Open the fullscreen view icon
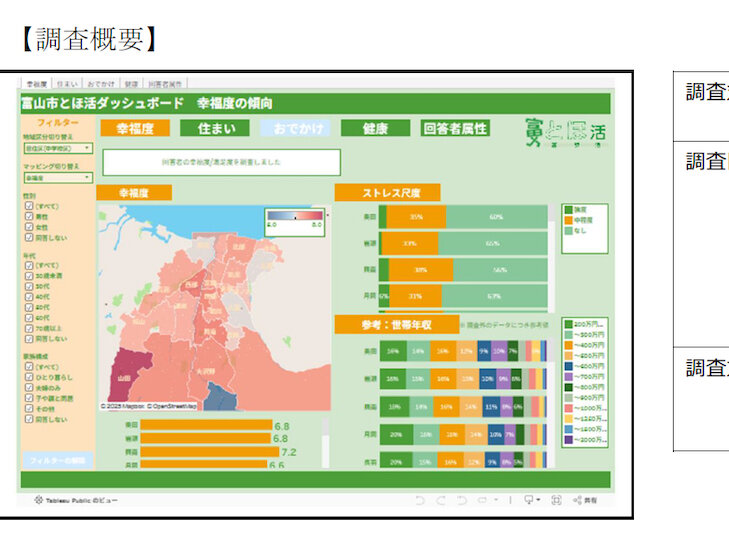This screenshot has height=547, width=729. pyautogui.click(x=556, y=499)
